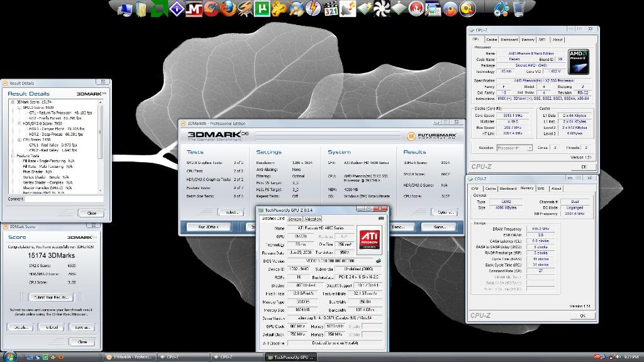Click the GPU-Z screenshot camera icon
This screenshot has height=362, width=644.
(x=380, y=219)
